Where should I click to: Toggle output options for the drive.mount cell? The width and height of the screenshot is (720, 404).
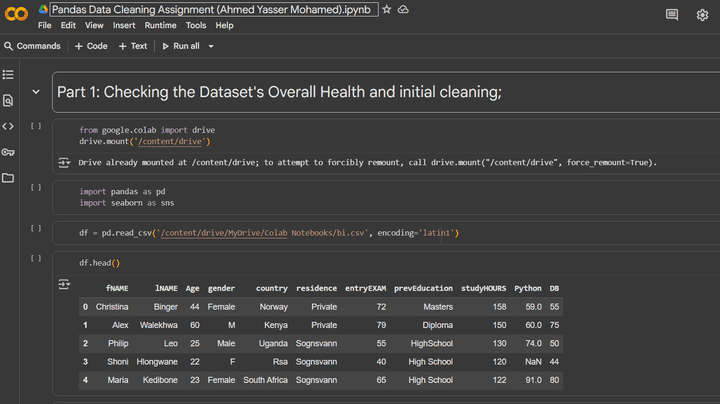(66, 162)
